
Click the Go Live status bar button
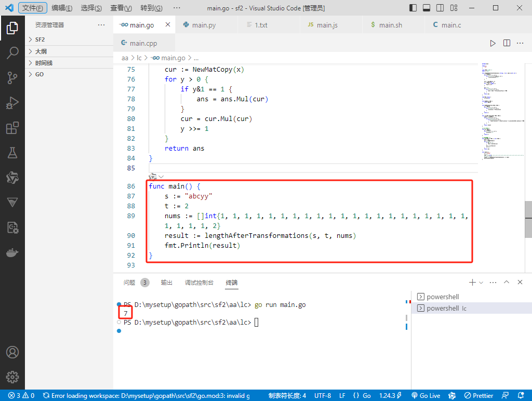pyautogui.click(x=425, y=396)
